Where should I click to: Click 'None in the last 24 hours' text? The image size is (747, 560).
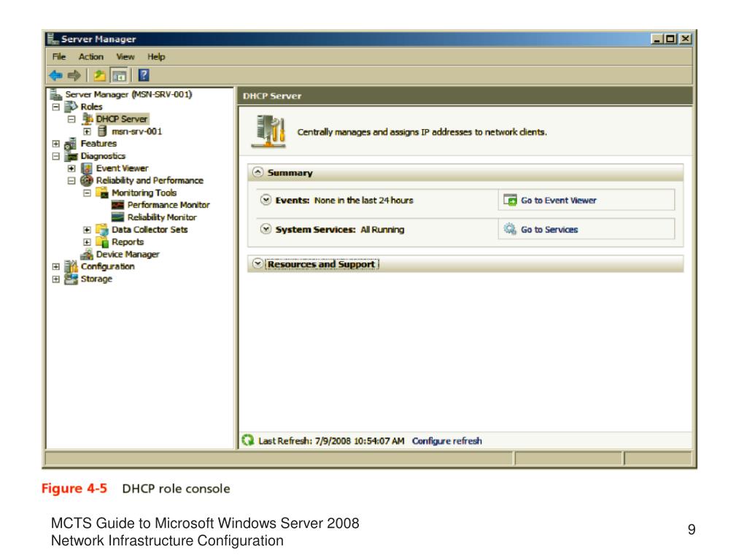tap(363, 201)
